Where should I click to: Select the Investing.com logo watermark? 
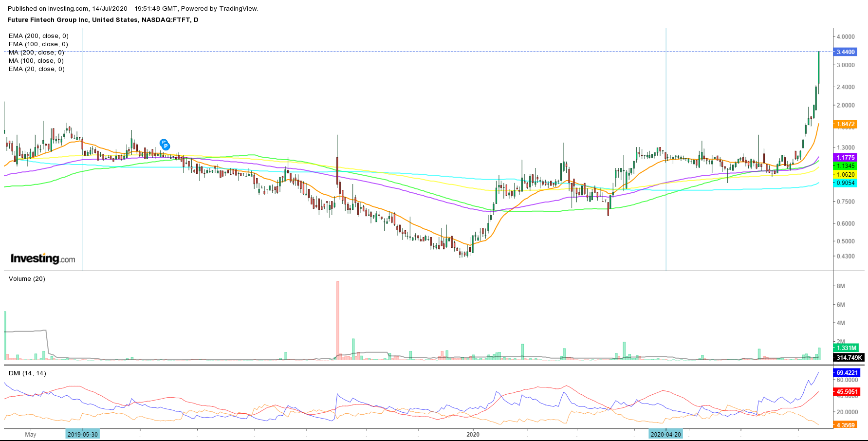42,258
